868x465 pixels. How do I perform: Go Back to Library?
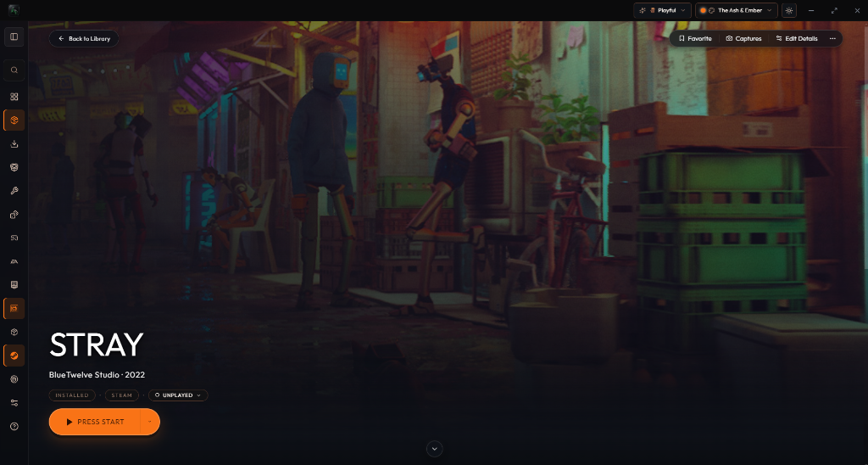84,39
